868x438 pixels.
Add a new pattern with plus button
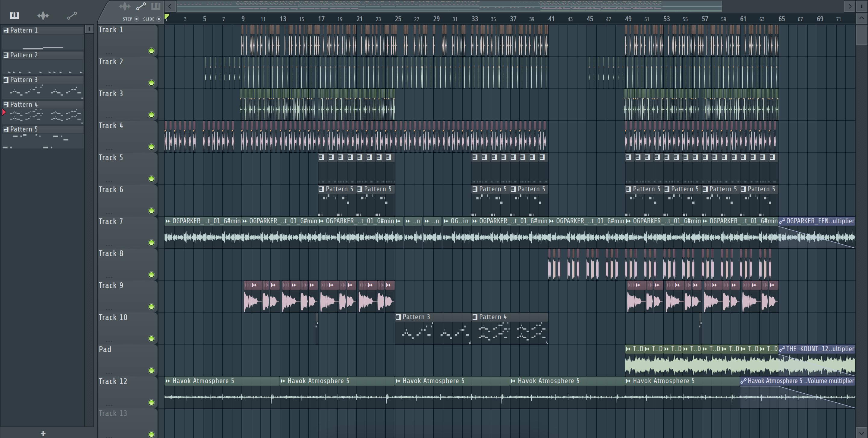click(43, 433)
